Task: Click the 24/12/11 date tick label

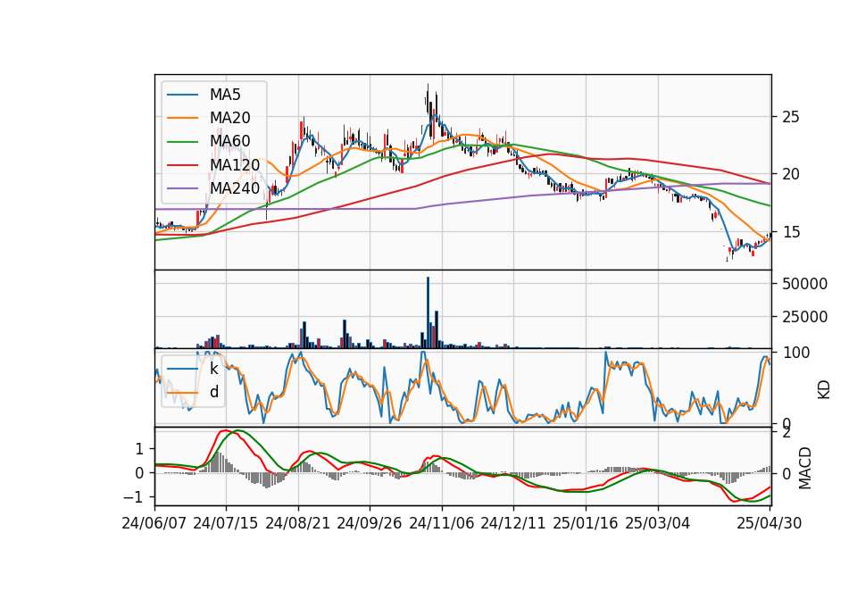Action: pyautogui.click(x=513, y=523)
